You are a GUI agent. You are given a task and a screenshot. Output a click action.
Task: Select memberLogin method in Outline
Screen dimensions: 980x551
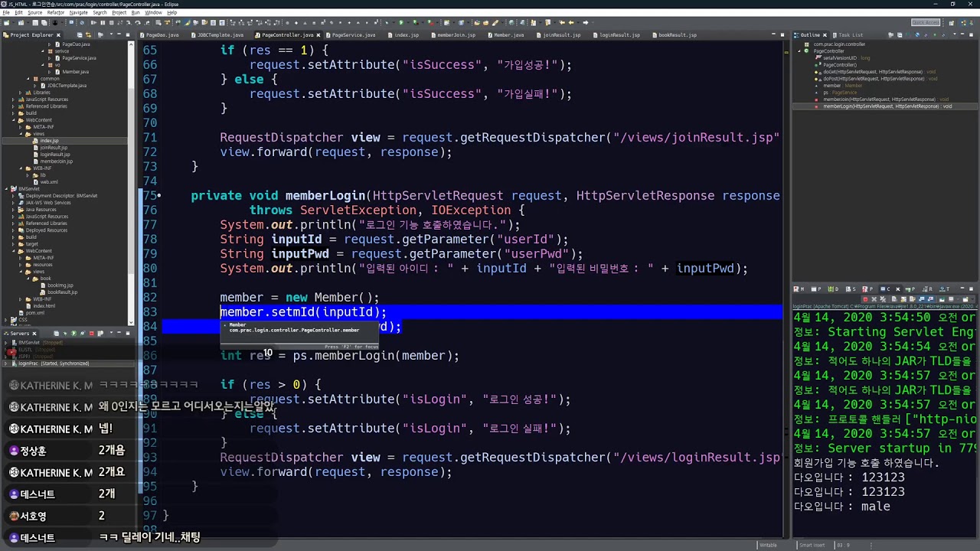tap(883, 106)
